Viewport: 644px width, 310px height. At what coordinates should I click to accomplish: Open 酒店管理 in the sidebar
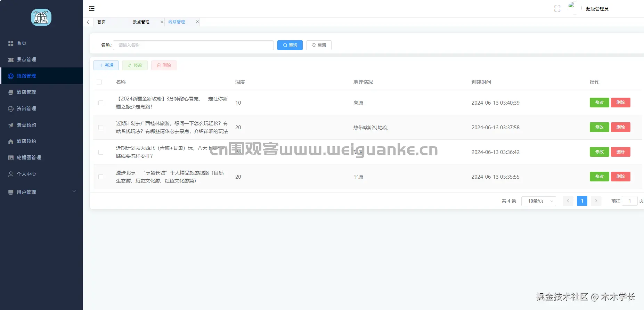42,92
